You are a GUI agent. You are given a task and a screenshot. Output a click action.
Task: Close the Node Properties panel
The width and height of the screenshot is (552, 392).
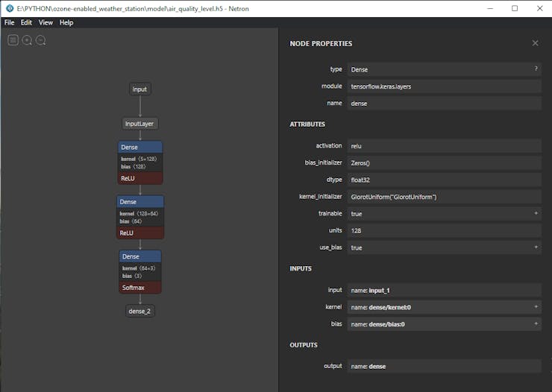pyautogui.click(x=535, y=43)
